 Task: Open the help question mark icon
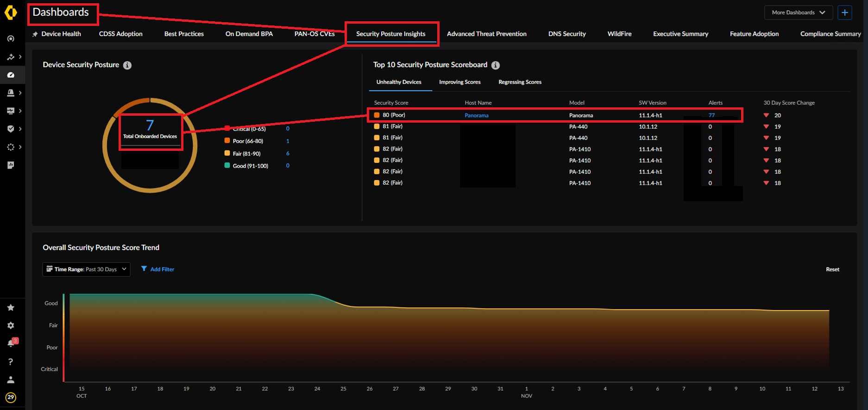coord(11,361)
